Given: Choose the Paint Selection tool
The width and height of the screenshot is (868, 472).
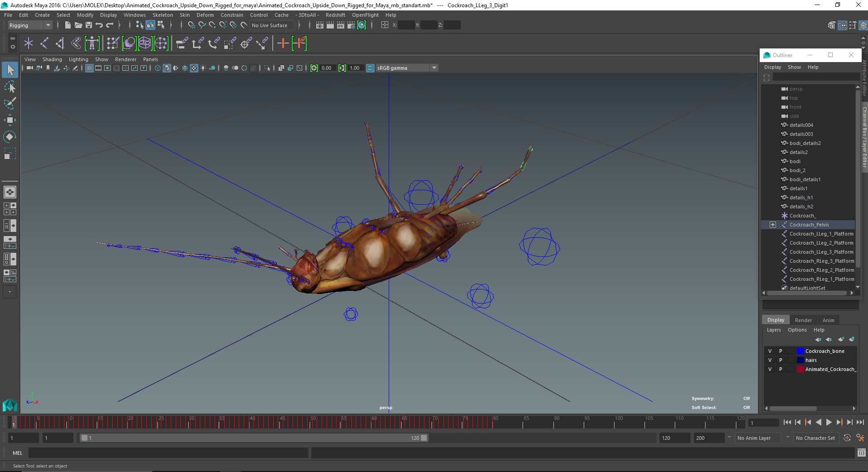Looking at the screenshot, I should 10,103.
